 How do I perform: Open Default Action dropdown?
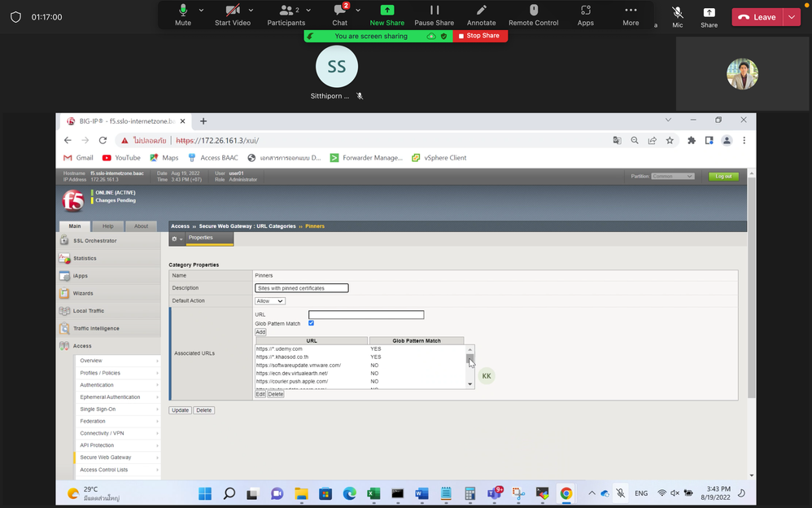click(x=269, y=300)
